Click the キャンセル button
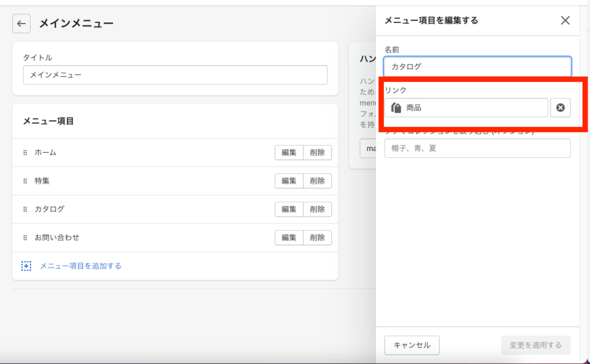The height and width of the screenshot is (364, 590). click(x=411, y=345)
